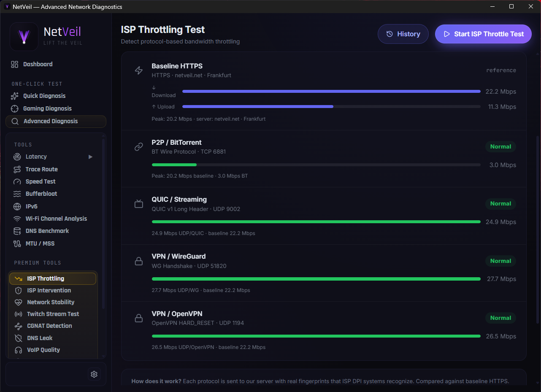Screen dimensions: 541x392
Task: Click the VoIP Quality headphones icon
Action: [19, 350]
